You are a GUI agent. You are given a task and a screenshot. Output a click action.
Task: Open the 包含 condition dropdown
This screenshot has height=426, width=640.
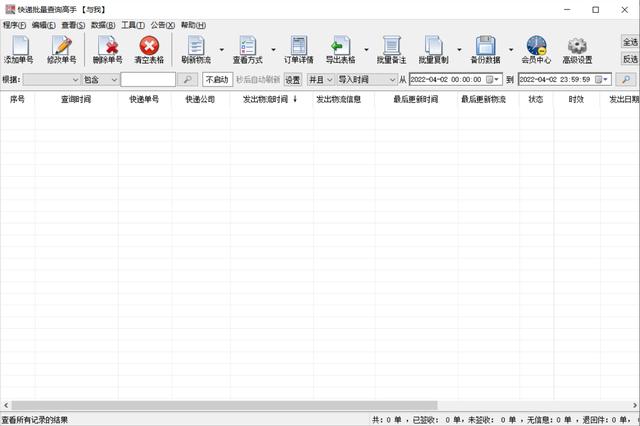100,79
